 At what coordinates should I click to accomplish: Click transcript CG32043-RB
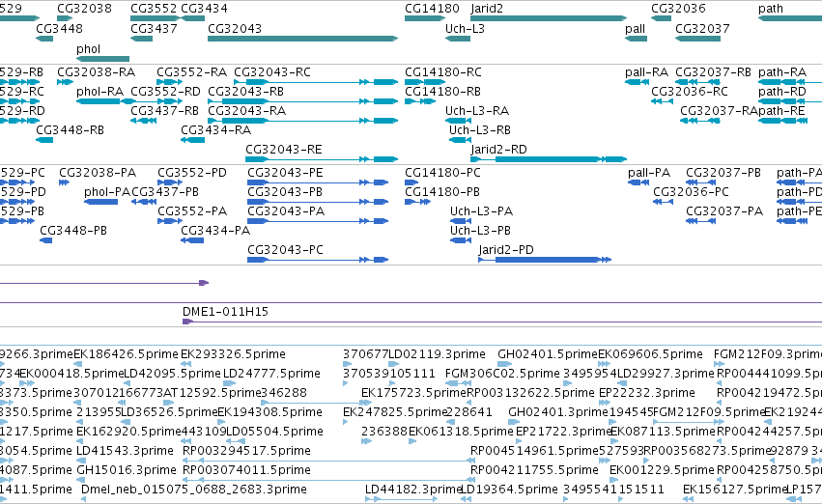pyautogui.click(x=246, y=91)
